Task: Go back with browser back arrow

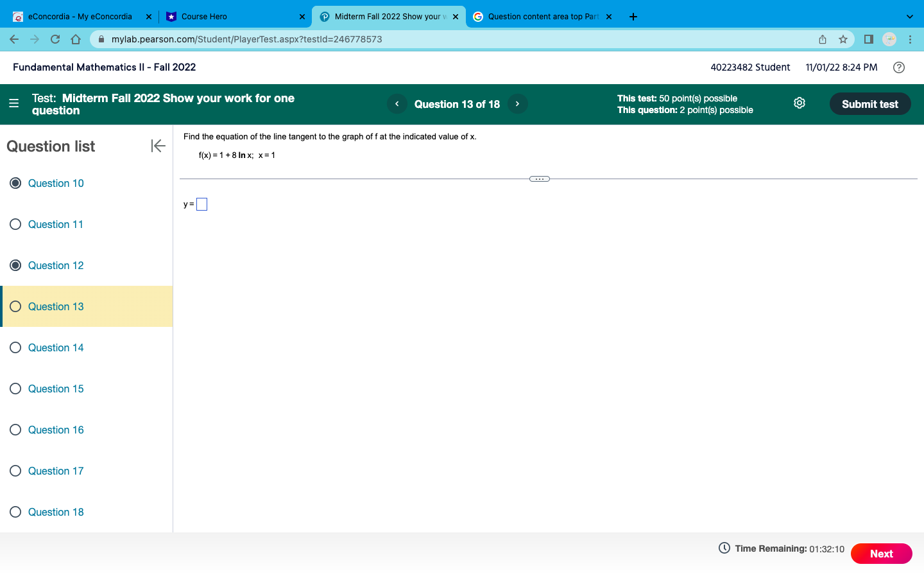Action: 14,39
